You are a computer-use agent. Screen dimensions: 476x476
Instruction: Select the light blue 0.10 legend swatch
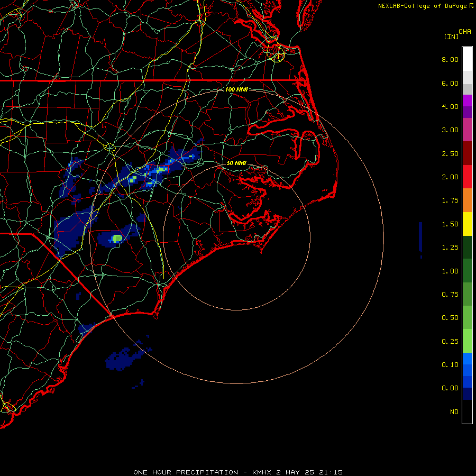point(467,359)
